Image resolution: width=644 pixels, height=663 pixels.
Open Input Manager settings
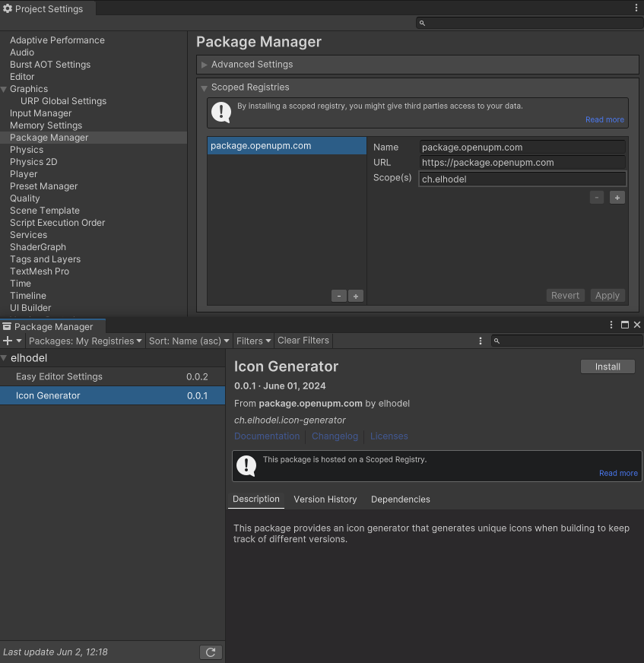pyautogui.click(x=40, y=113)
